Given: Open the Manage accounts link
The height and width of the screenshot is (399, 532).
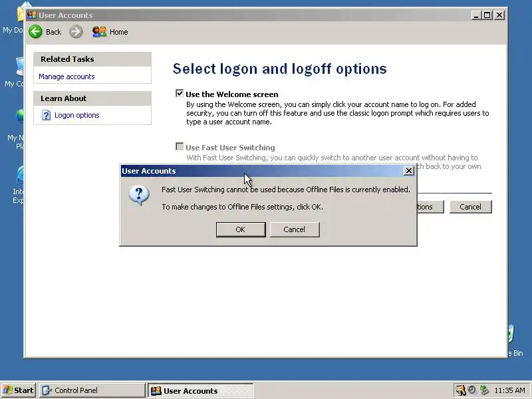Looking at the screenshot, I should point(66,76).
